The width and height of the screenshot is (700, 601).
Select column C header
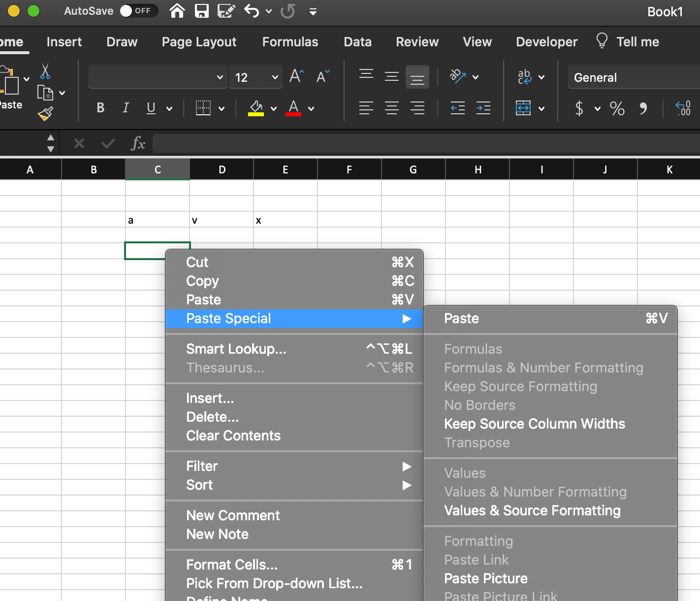158,169
